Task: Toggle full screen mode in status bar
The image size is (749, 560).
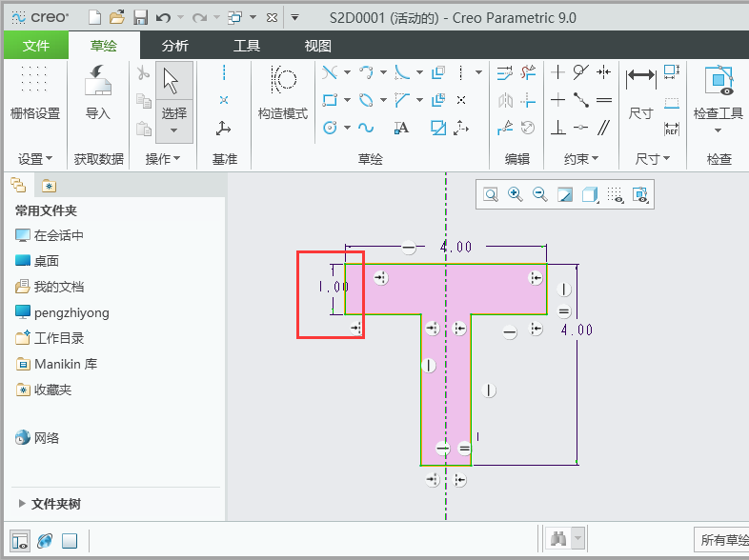Action: [70, 541]
